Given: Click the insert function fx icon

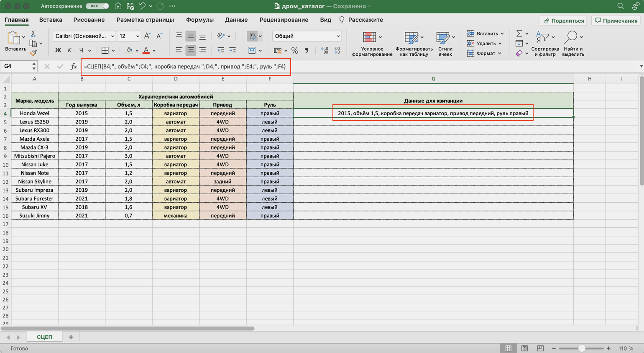Looking at the screenshot, I should (74, 67).
